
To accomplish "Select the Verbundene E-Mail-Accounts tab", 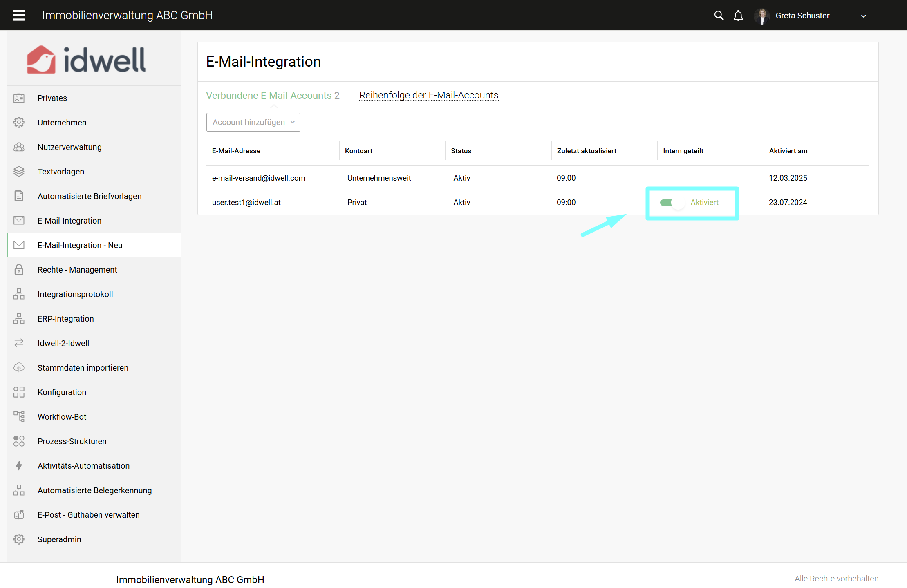I will click(x=273, y=95).
